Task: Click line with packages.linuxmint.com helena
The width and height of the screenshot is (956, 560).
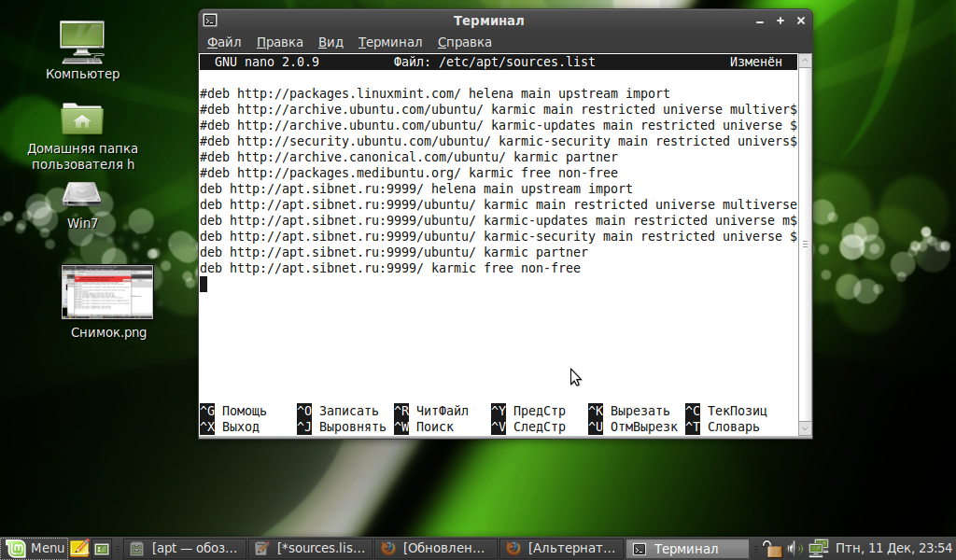Action: (435, 94)
